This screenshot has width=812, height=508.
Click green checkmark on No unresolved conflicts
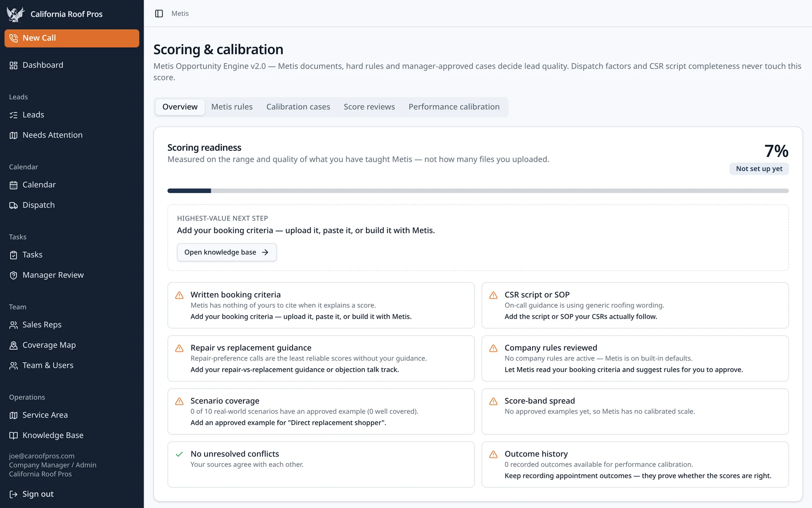click(x=179, y=454)
